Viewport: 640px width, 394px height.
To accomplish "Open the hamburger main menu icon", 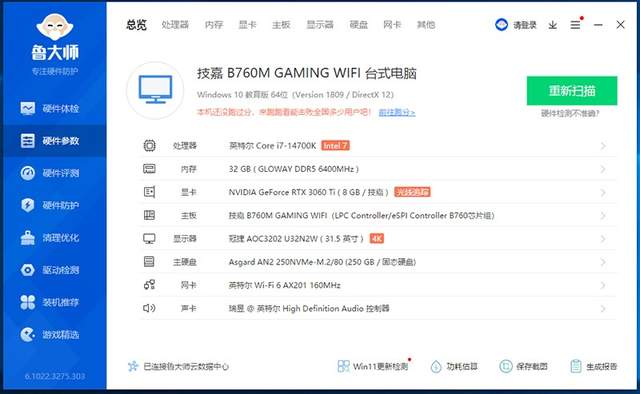I will click(x=576, y=25).
